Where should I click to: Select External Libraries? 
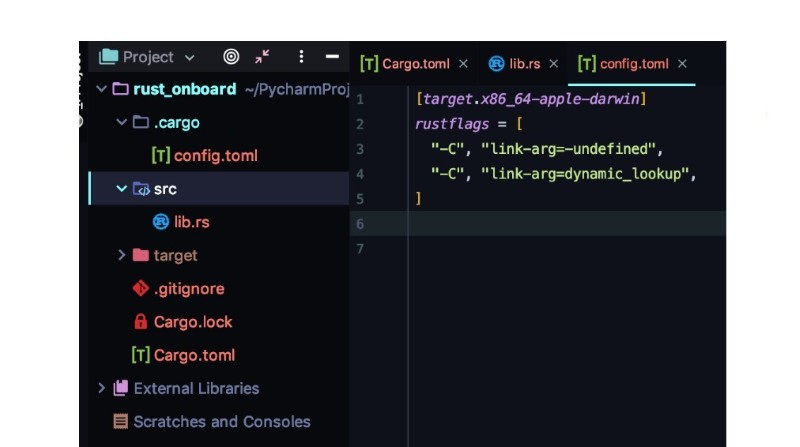point(196,388)
